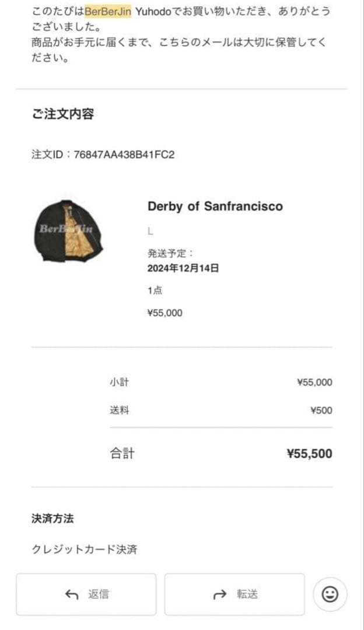Click the reply arrow icon
Screen dimensions: 364x630
tap(70, 594)
